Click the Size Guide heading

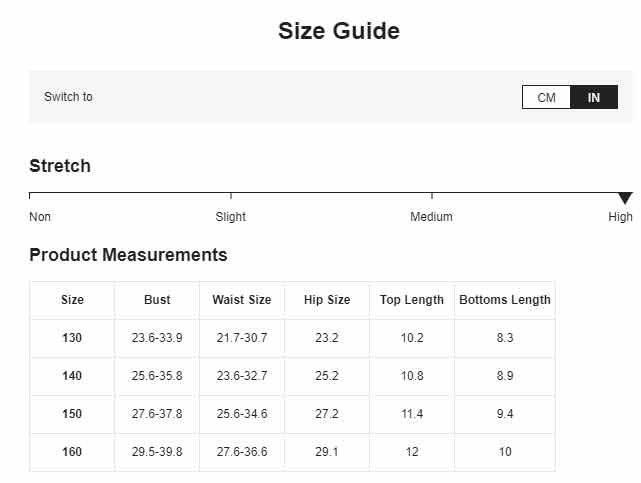point(339,31)
